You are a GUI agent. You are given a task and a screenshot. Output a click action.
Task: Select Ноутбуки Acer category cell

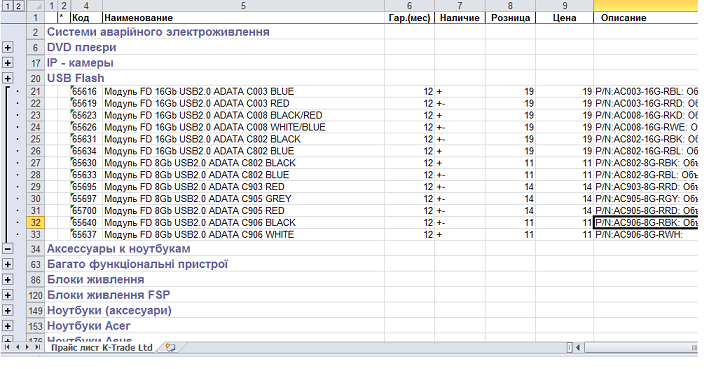pyautogui.click(x=89, y=326)
